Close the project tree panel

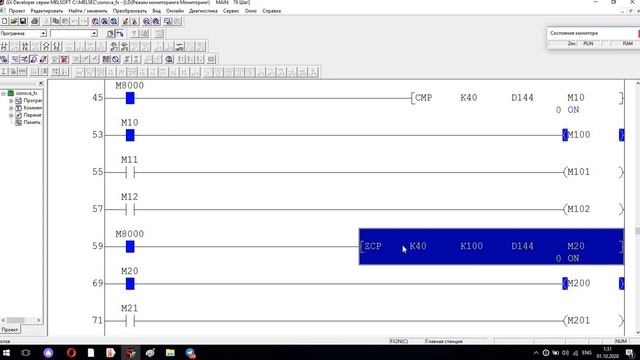point(40,84)
